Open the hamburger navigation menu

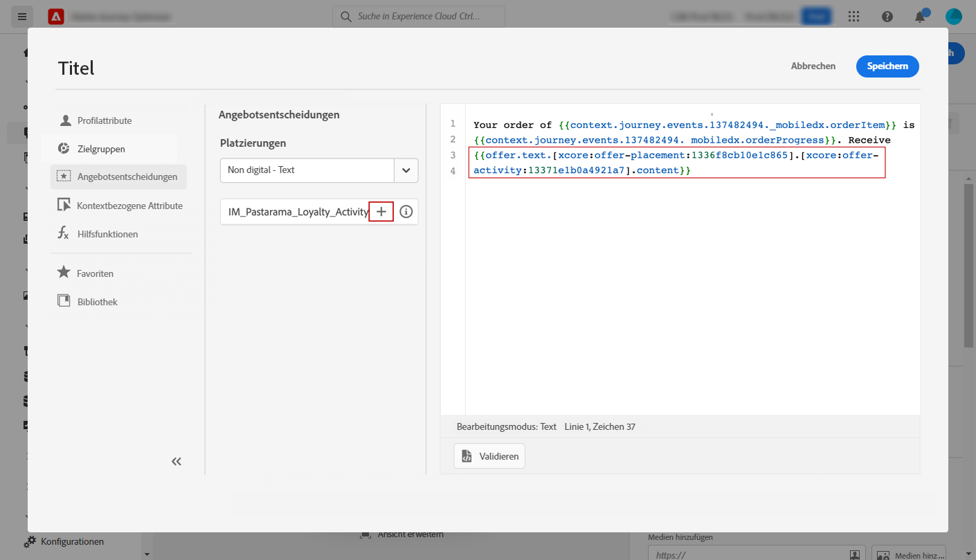coord(22,17)
